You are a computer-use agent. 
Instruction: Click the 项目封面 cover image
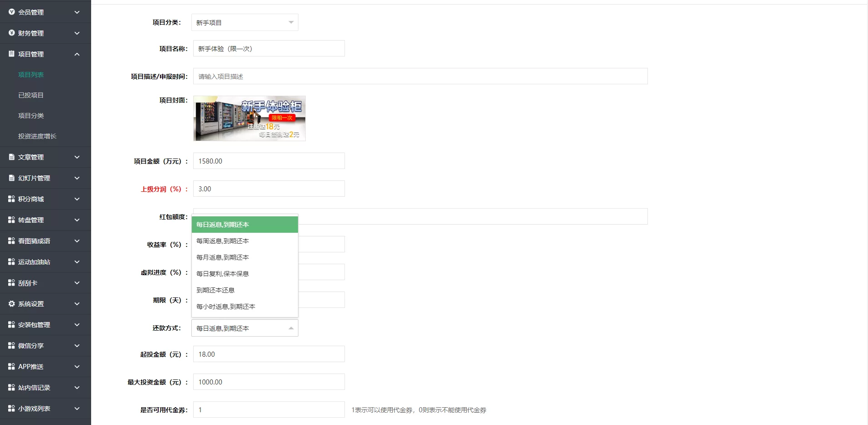point(249,118)
